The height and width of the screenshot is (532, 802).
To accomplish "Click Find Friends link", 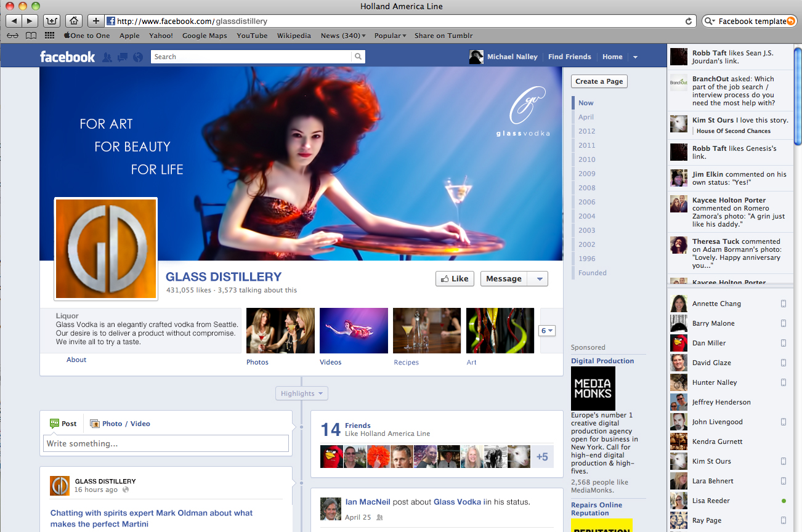I will (x=569, y=57).
